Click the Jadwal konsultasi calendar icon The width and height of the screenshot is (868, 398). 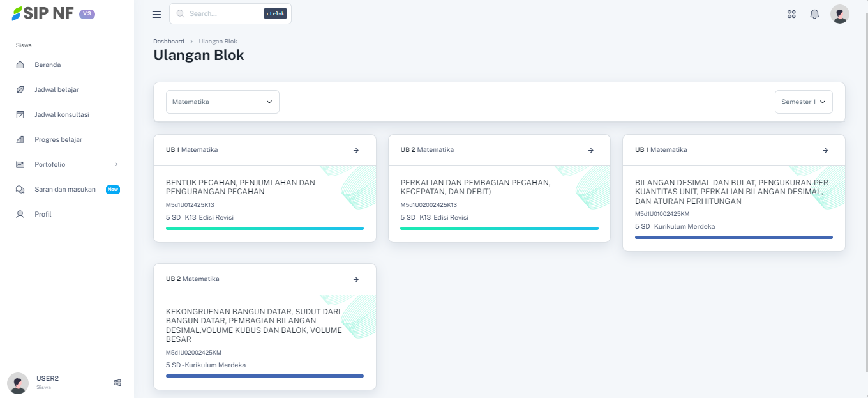[20, 114]
